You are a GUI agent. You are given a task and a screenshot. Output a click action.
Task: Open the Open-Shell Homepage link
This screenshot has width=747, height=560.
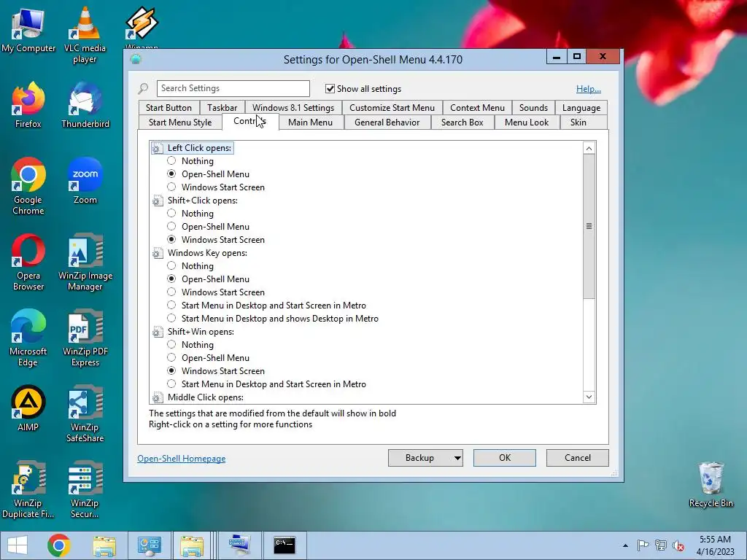[x=182, y=459]
